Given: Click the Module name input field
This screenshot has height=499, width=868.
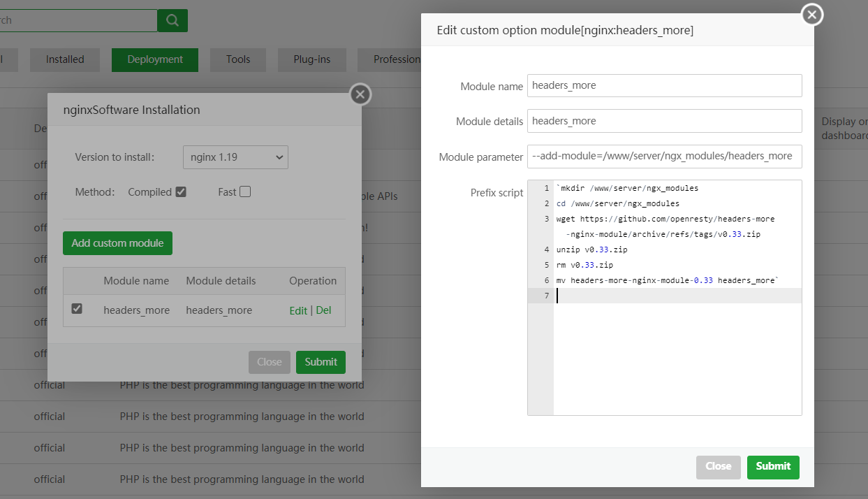Looking at the screenshot, I should tap(664, 85).
